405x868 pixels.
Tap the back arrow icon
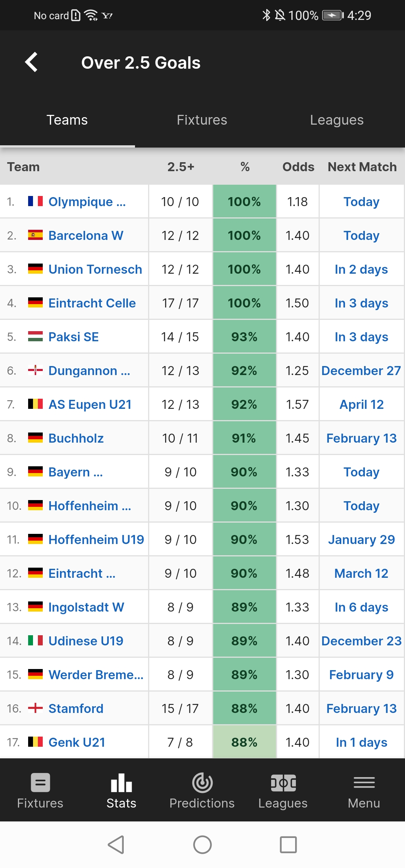[x=31, y=62]
